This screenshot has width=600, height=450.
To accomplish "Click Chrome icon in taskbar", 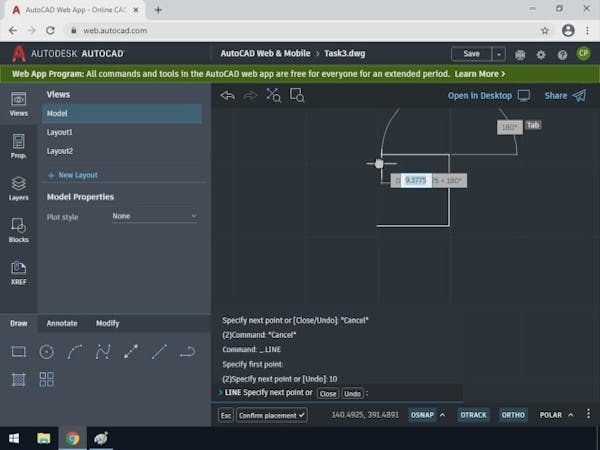I will pyautogui.click(x=72, y=439).
